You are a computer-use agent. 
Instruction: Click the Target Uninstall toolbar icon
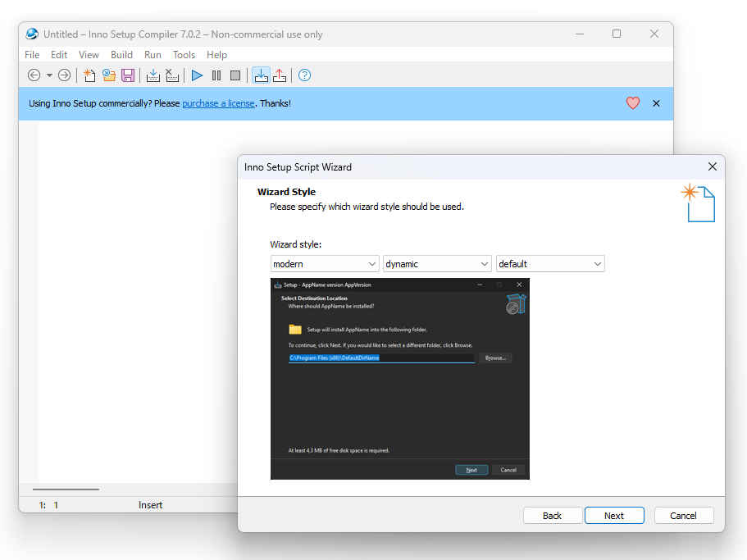click(280, 75)
